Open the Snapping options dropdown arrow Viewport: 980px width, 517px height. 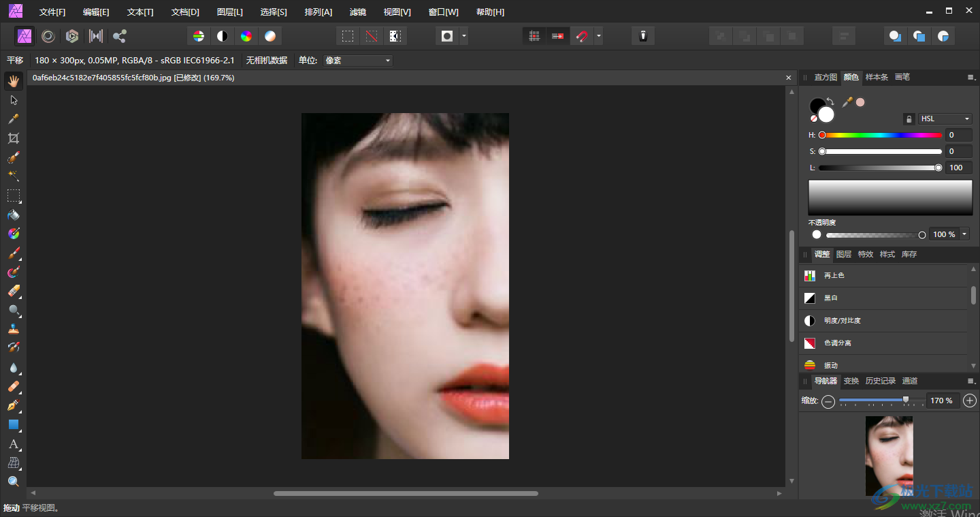pos(598,36)
